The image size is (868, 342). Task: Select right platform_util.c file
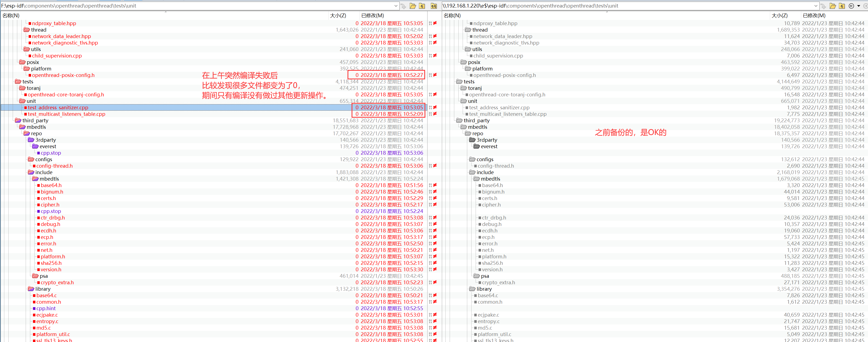[494, 334]
